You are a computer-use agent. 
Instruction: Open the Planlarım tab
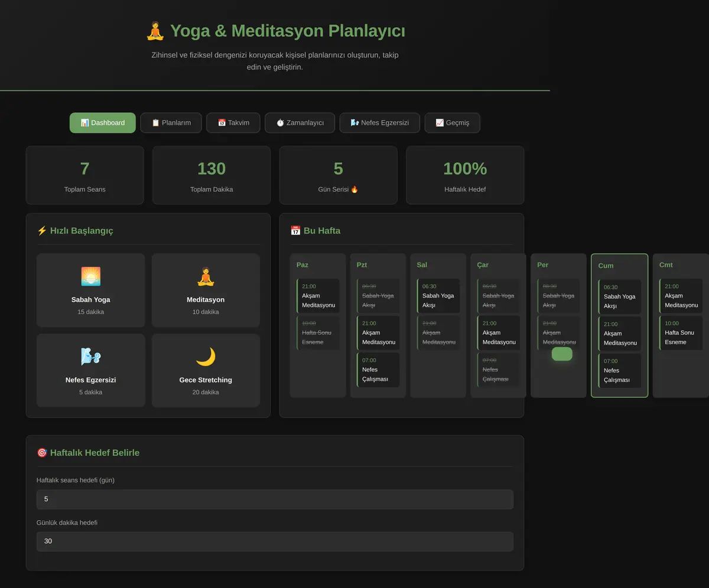pos(171,123)
